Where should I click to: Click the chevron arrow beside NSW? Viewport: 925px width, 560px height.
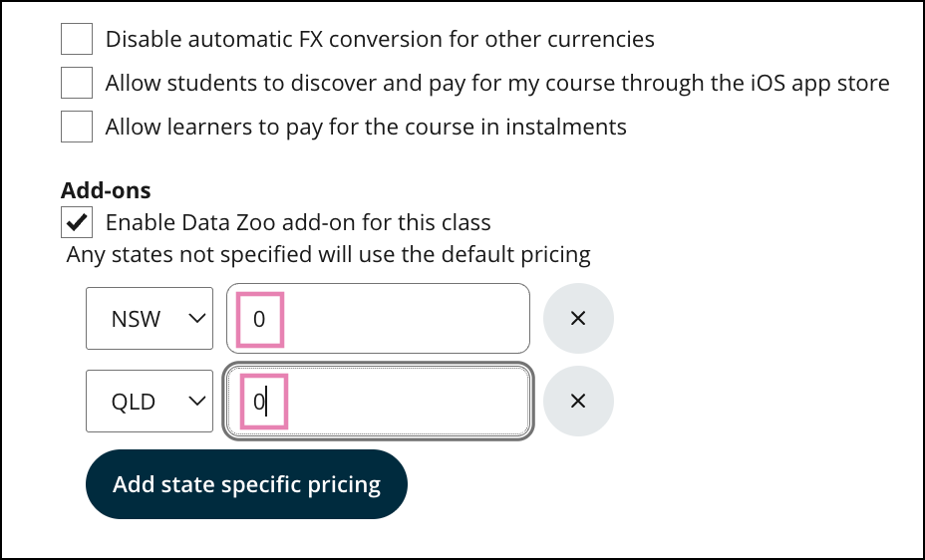[x=196, y=319]
